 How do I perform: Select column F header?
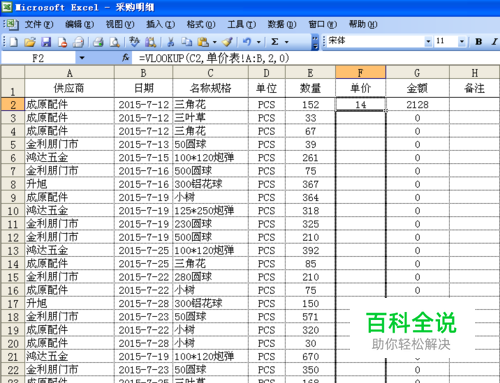(x=360, y=72)
